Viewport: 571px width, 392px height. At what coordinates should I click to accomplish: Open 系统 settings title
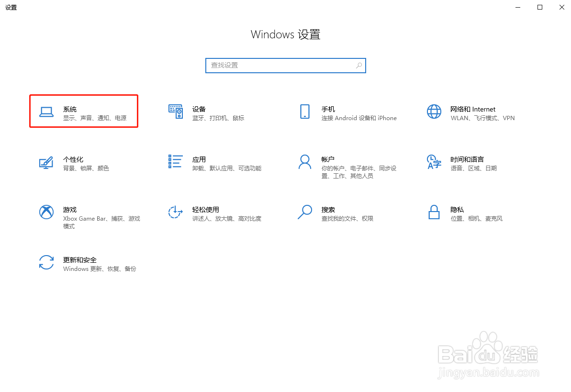[x=70, y=109]
